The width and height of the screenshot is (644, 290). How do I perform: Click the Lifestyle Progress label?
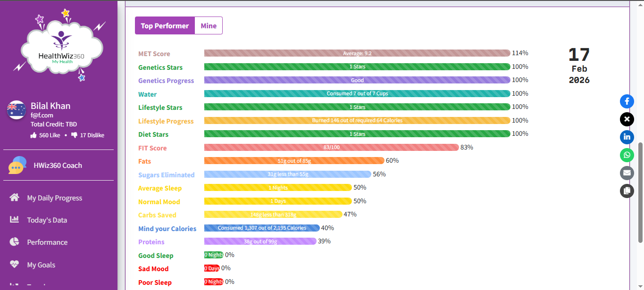coord(166,121)
